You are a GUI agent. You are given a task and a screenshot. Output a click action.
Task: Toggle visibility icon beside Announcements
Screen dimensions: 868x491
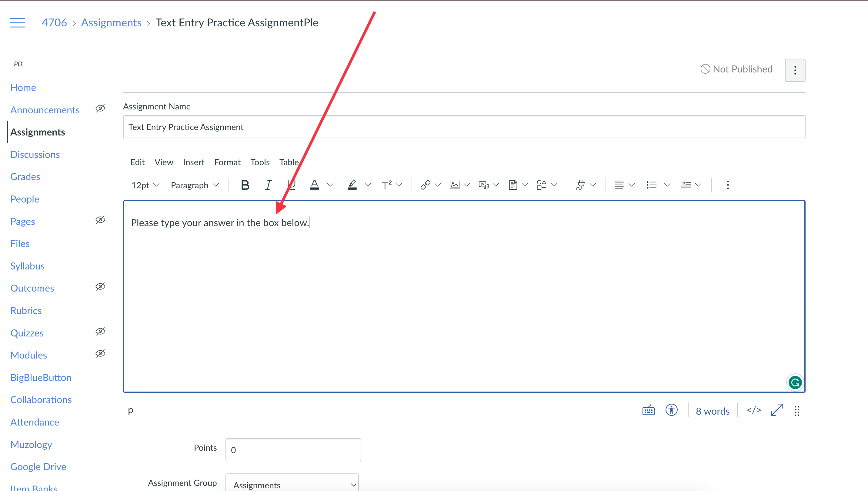(100, 108)
